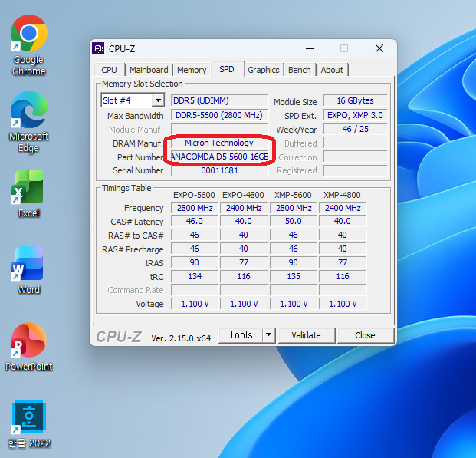This screenshot has height=458, width=476.
Task: Click the CPU-Z title bar app icon
Action: [x=99, y=48]
